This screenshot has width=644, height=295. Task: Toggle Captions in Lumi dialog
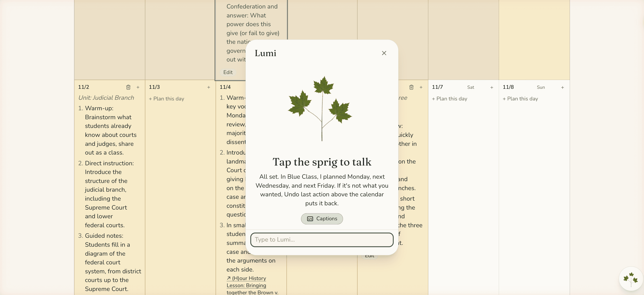click(322, 219)
